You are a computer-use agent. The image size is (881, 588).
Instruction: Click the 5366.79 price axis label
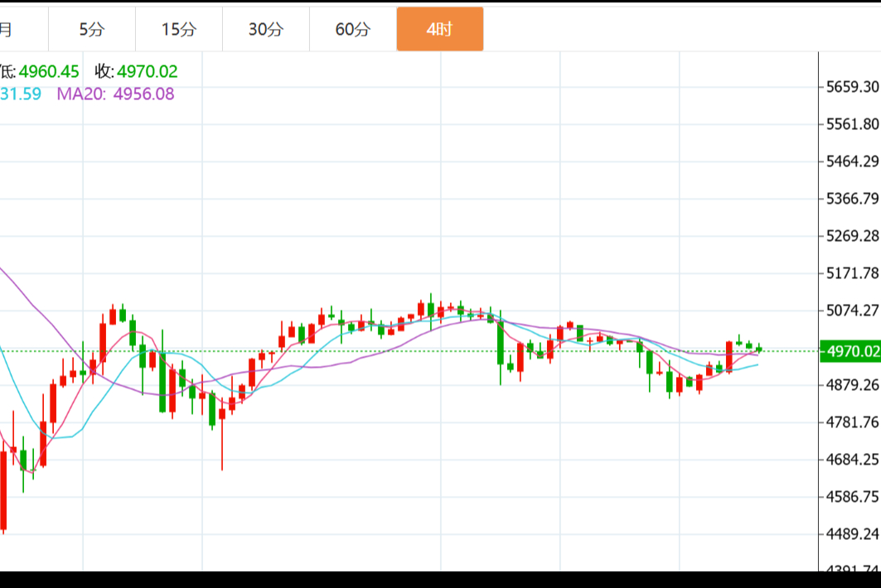852,199
